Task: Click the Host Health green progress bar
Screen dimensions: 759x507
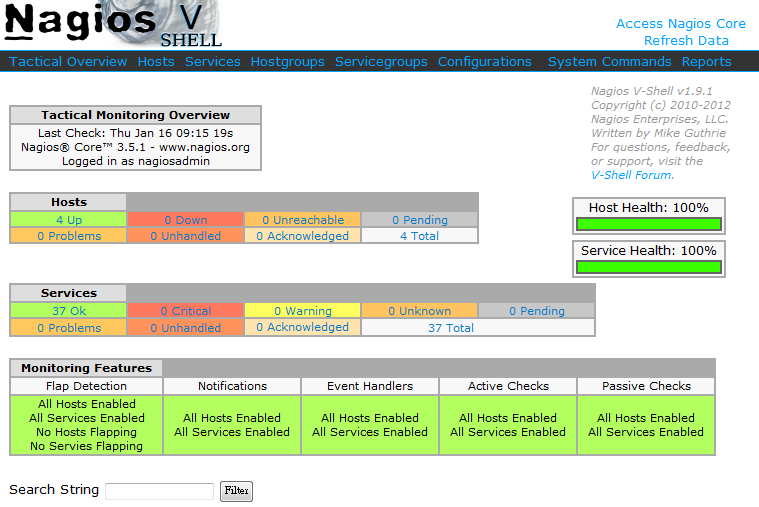Action: tap(649, 224)
